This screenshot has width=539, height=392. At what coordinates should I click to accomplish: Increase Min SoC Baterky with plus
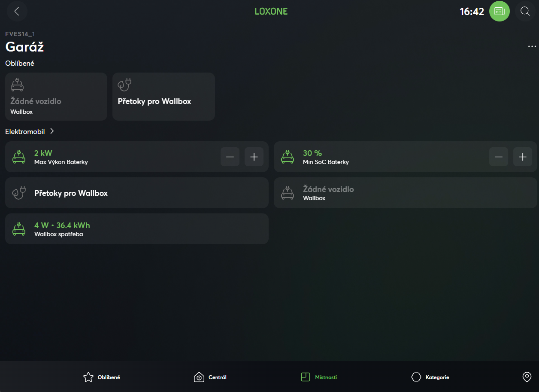(523, 157)
